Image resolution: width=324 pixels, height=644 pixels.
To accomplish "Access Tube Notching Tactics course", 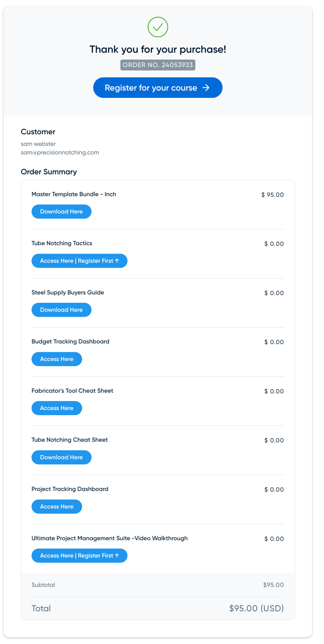I will click(x=79, y=261).
